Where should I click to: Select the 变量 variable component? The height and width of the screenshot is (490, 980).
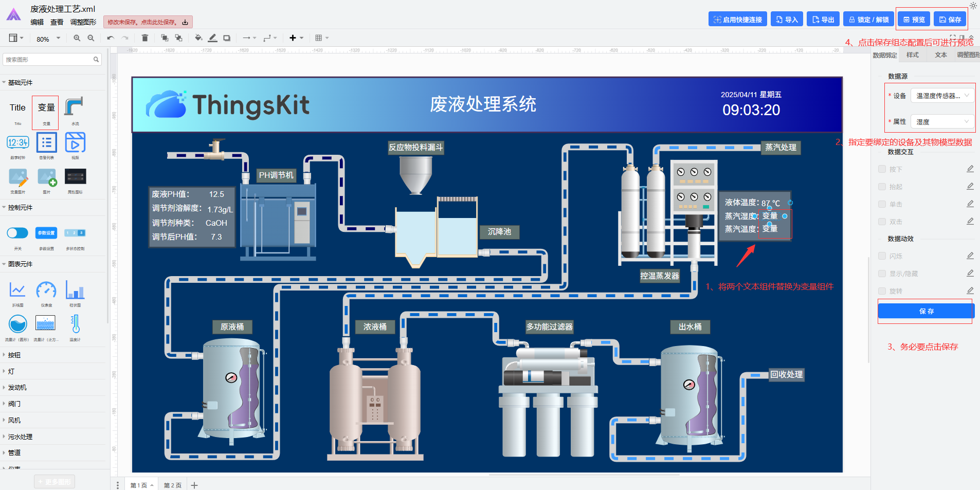tap(46, 112)
